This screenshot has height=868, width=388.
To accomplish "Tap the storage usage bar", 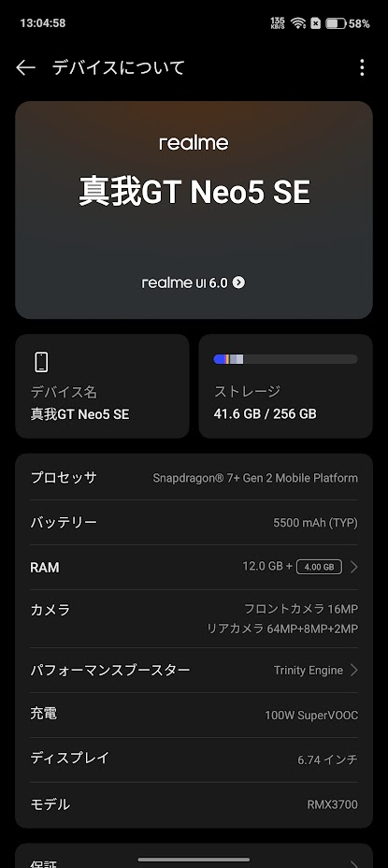I will [x=285, y=359].
